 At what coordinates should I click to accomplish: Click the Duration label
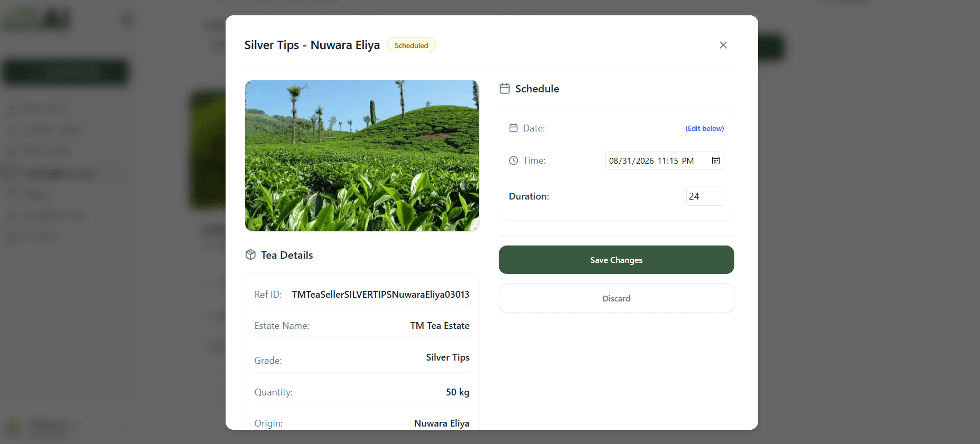point(529,196)
